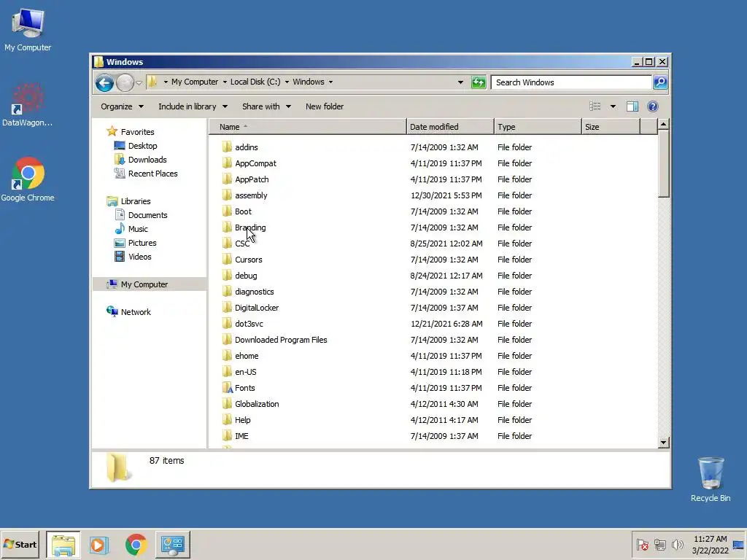
Task: Navigate to Local Disk (C:) breadcrumb
Action: click(255, 82)
